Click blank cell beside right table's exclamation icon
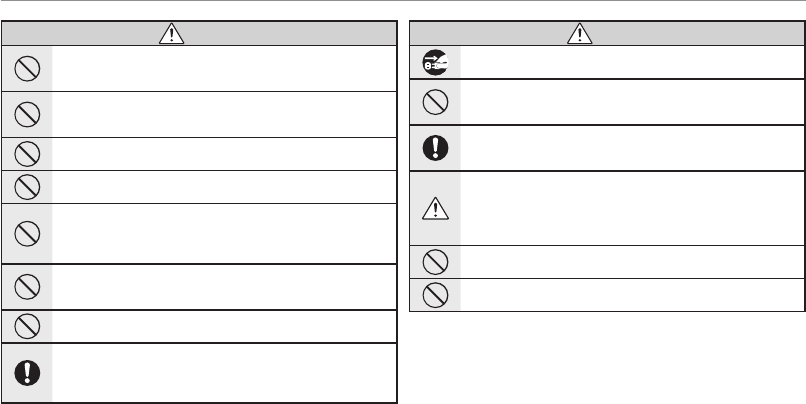This screenshot has height=404, width=806. pyautogui.click(x=630, y=148)
